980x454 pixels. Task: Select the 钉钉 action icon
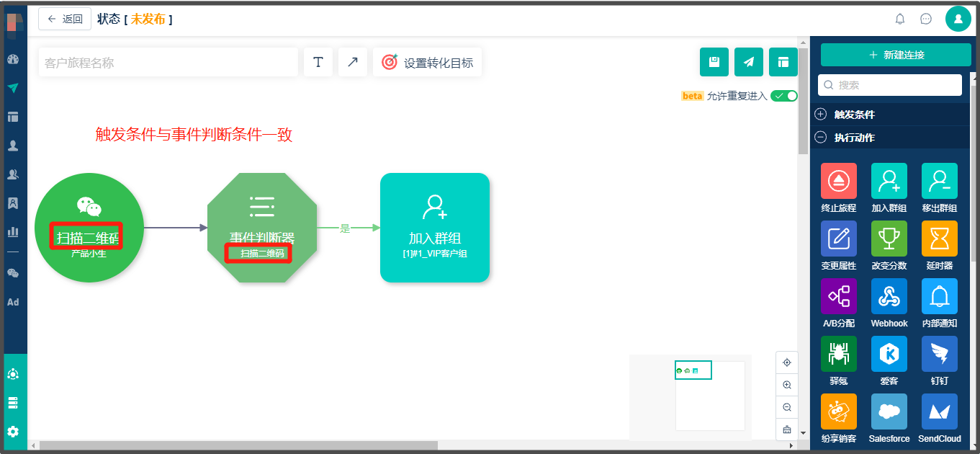[x=939, y=354]
